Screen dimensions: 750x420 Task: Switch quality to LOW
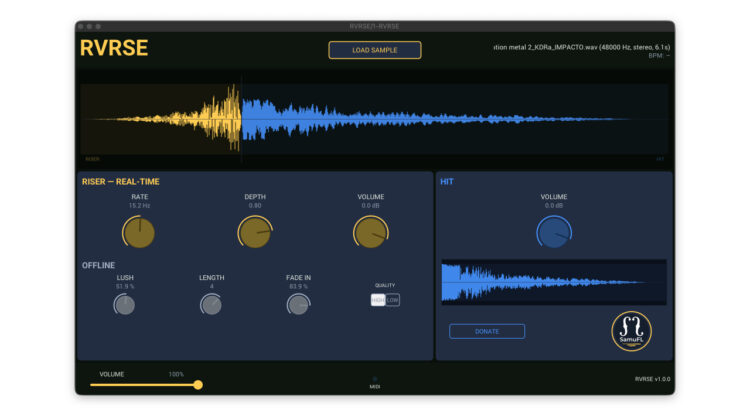coord(393,300)
